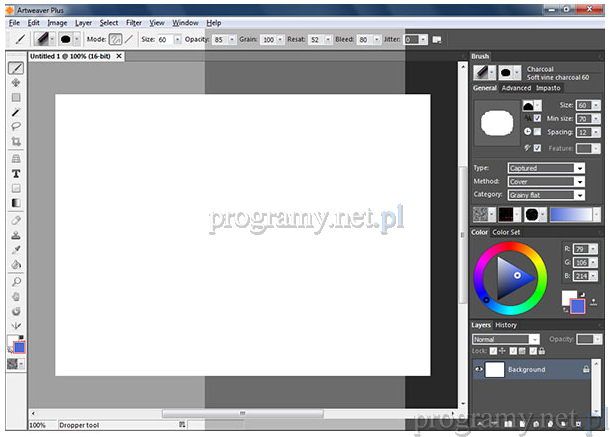
Task: Toggle the Min size checkbox
Action: click(537, 118)
